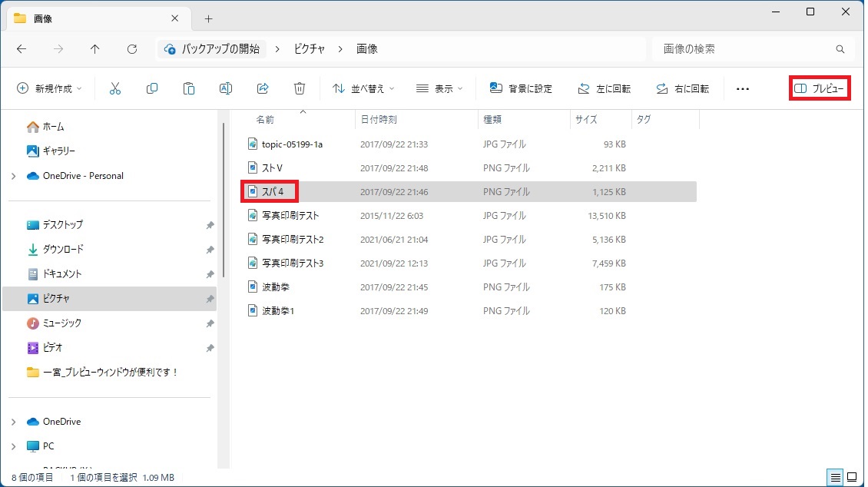Click the Copy icon in toolbar
The image size is (868, 487).
(x=152, y=88)
